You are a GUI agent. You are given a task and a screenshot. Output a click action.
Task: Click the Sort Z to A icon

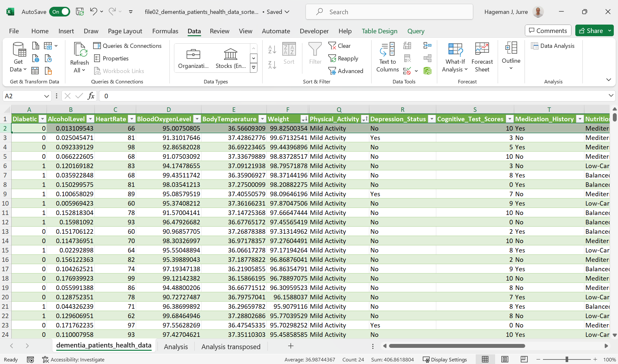pos(272,65)
